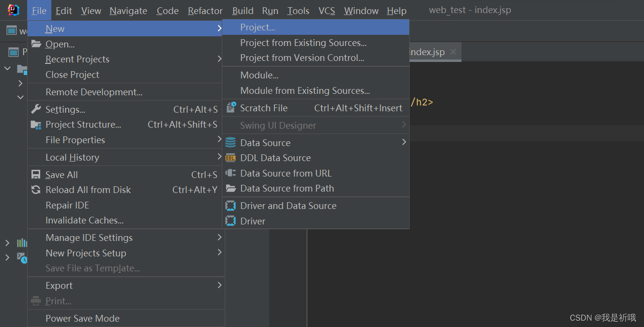Click the Save All floppy disk icon
Screen dimensions: 644x327
click(36, 175)
